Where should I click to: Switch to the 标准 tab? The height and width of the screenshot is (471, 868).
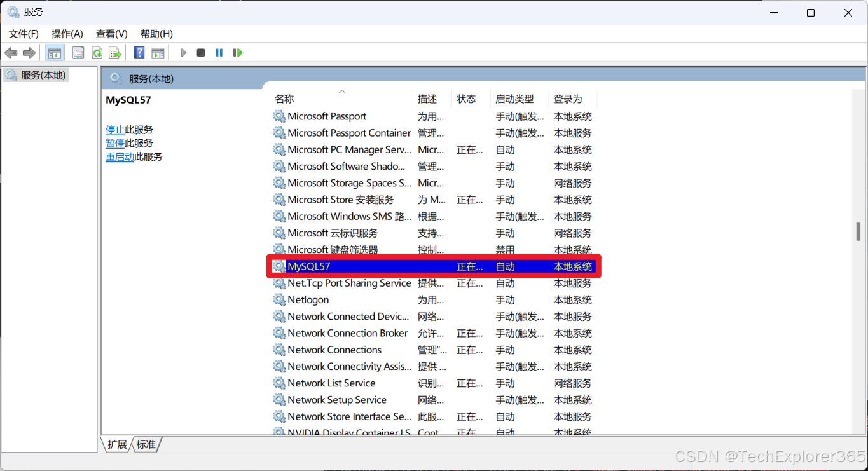[146, 444]
